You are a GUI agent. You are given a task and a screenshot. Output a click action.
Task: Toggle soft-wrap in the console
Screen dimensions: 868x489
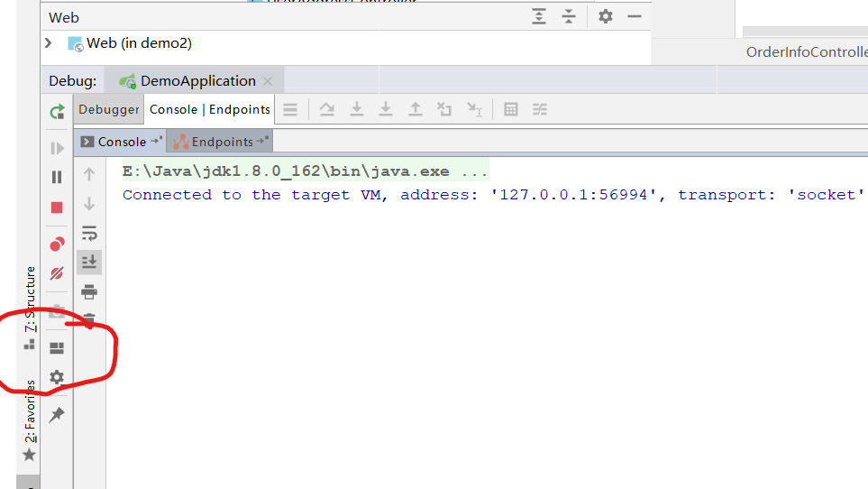[89, 233]
